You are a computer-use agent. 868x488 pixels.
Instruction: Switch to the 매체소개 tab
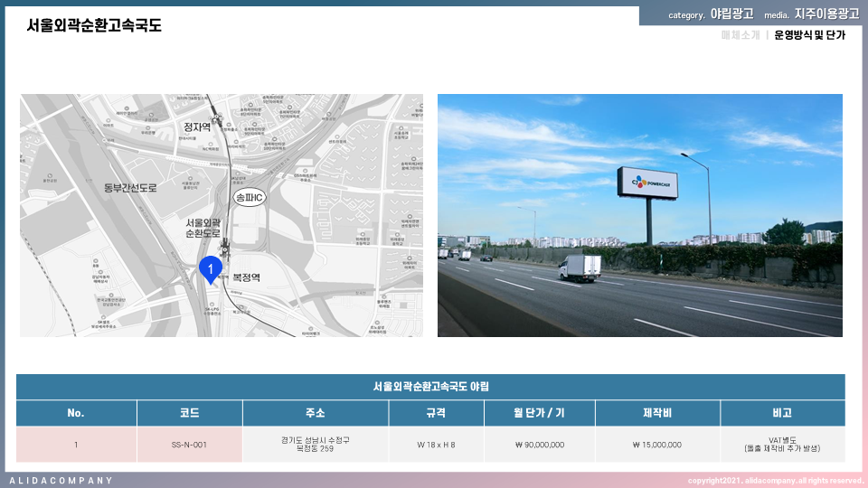click(740, 36)
